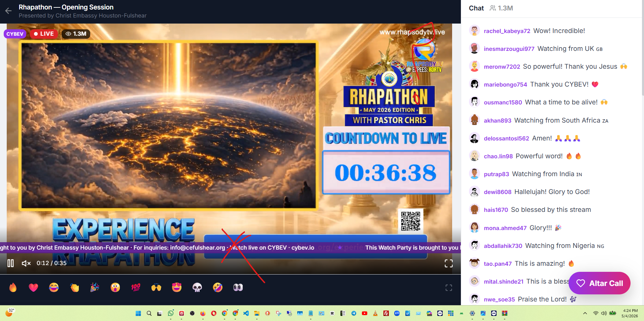Go back using the arrow beside Rhapathon title
Viewport: 644px width, 321px height.
click(8, 11)
